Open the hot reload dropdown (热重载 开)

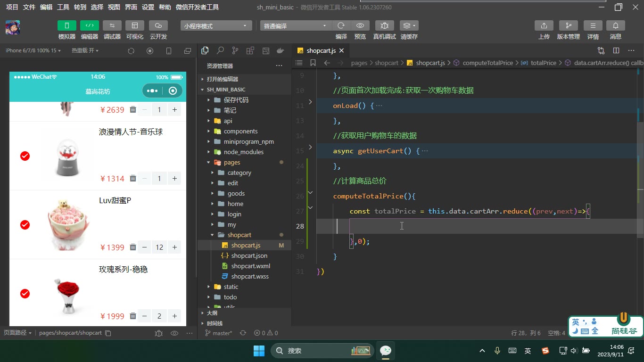click(x=85, y=50)
